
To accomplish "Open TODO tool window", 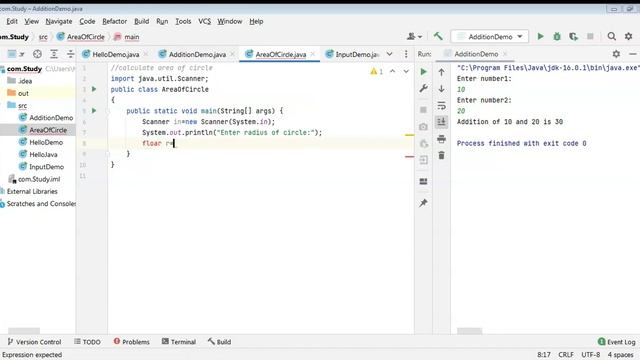I will point(87,342).
